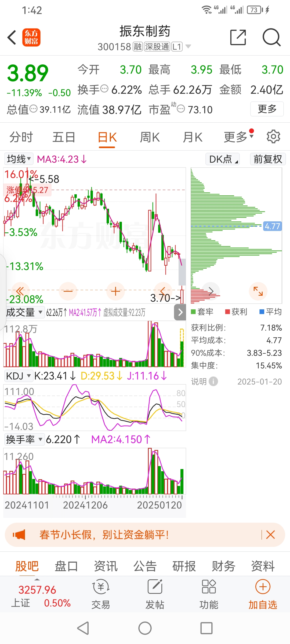Expand the gray arrow beside volume panel
This screenshot has width=290, height=644.
180,312
